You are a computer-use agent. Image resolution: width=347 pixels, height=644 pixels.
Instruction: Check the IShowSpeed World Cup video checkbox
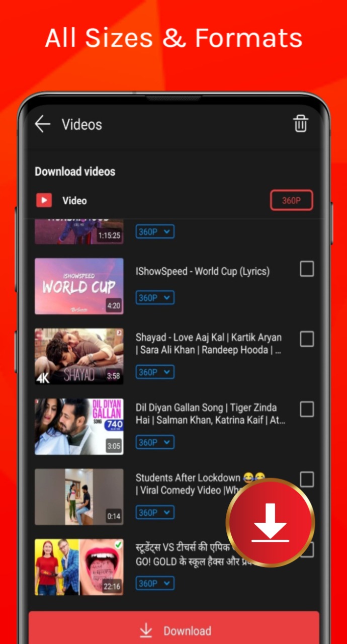307,269
